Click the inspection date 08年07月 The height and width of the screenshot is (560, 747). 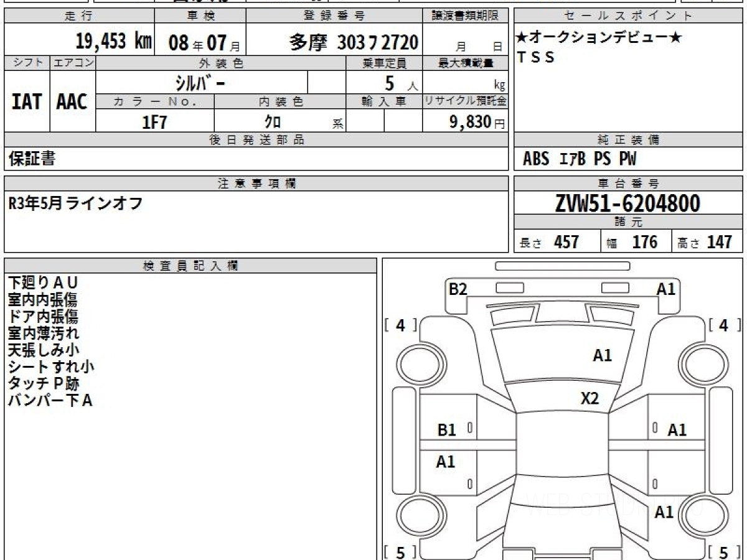(x=204, y=42)
